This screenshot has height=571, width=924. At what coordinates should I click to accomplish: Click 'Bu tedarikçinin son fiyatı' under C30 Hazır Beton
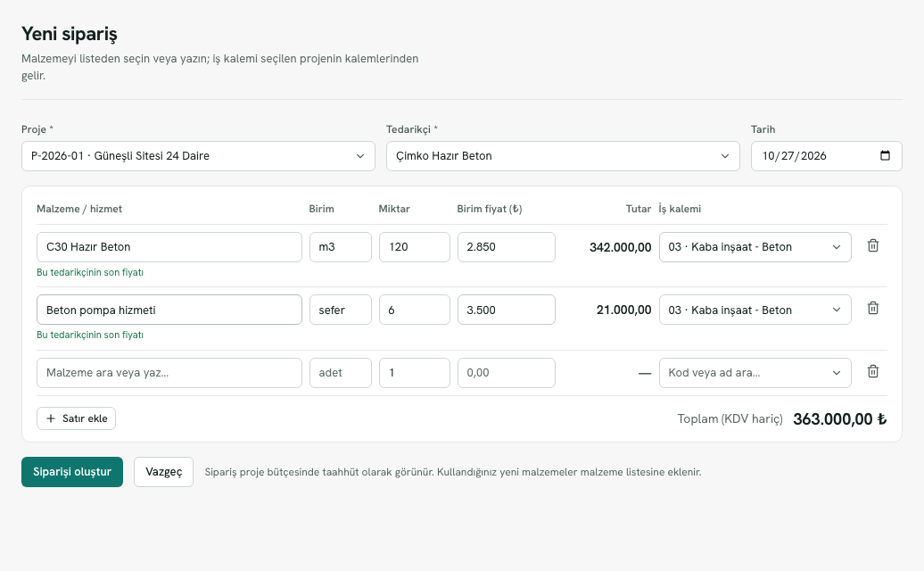(90, 272)
